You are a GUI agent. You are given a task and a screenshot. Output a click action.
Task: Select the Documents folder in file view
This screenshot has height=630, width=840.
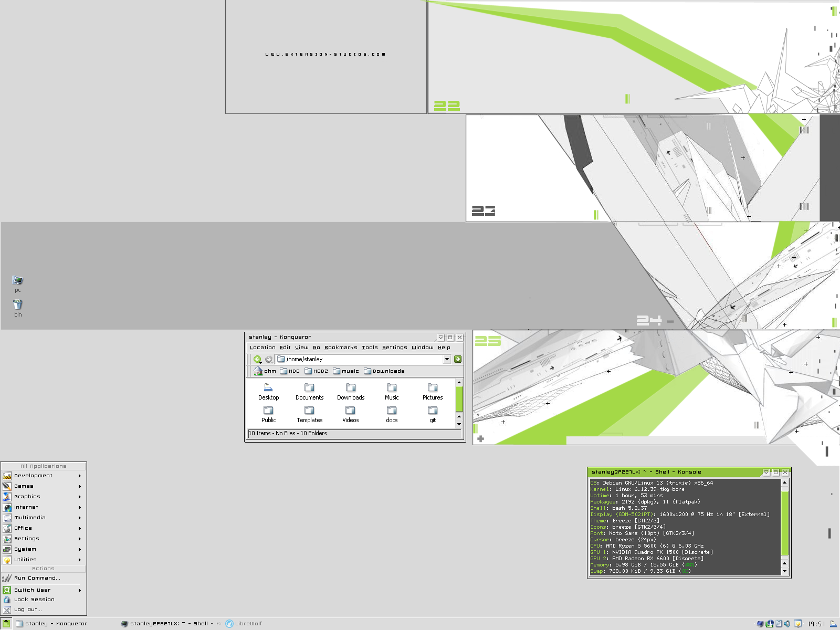[309, 392]
